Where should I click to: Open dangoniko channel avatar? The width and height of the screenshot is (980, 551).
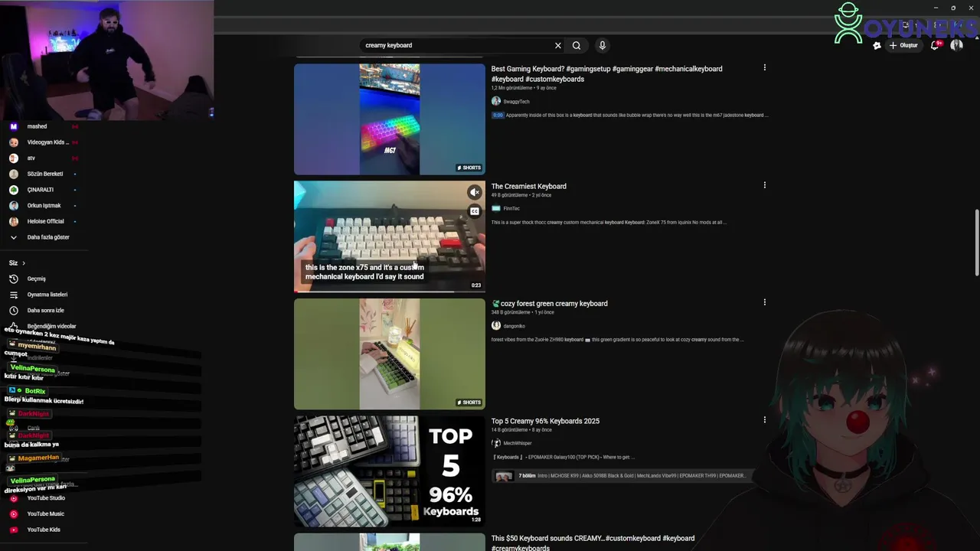pyautogui.click(x=496, y=326)
